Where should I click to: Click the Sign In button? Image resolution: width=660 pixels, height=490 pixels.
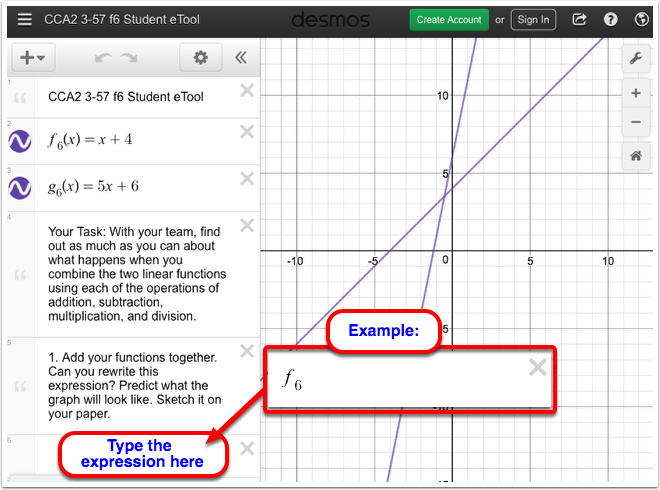pos(533,20)
